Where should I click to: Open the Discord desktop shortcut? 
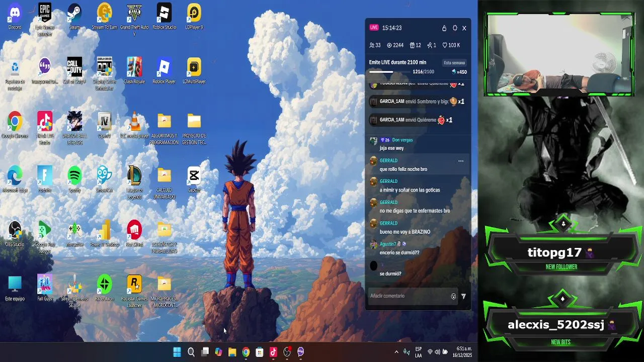15,17
